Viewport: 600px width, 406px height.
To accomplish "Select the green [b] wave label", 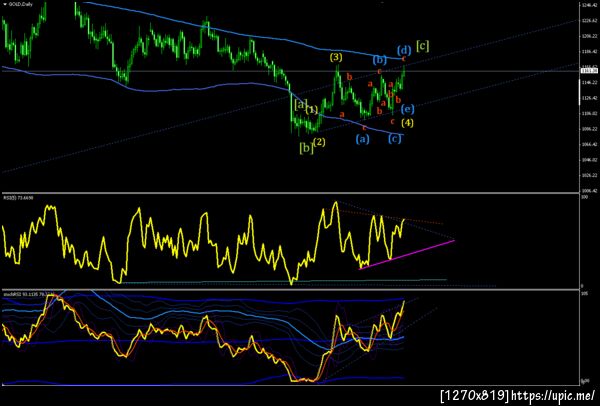I will coord(306,148).
